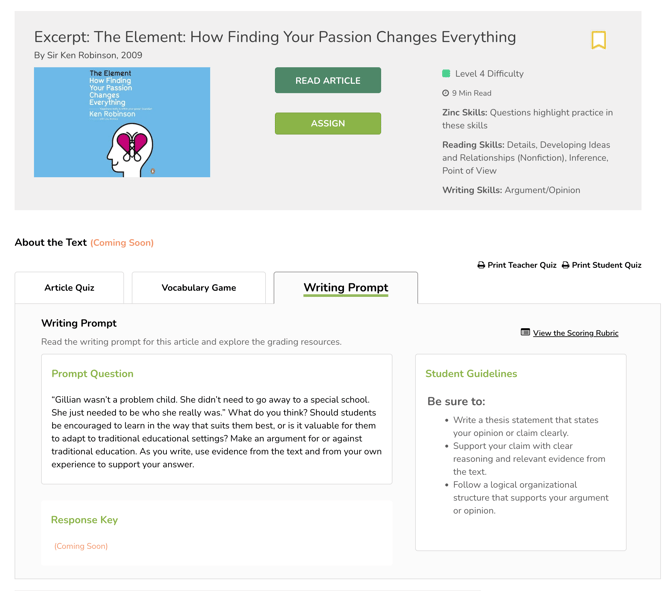670x607 pixels.
Task: Click the printer icon beside Print Teacher Quiz
Action: (481, 266)
